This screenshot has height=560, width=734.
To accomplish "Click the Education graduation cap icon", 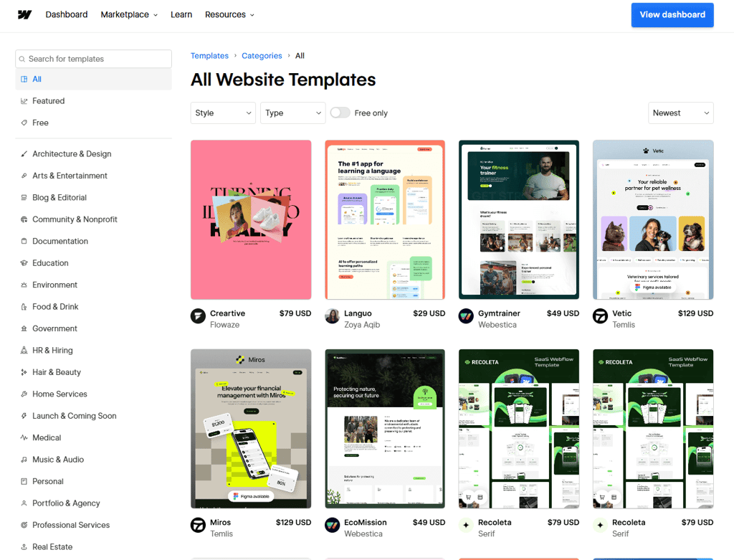I will tap(24, 263).
